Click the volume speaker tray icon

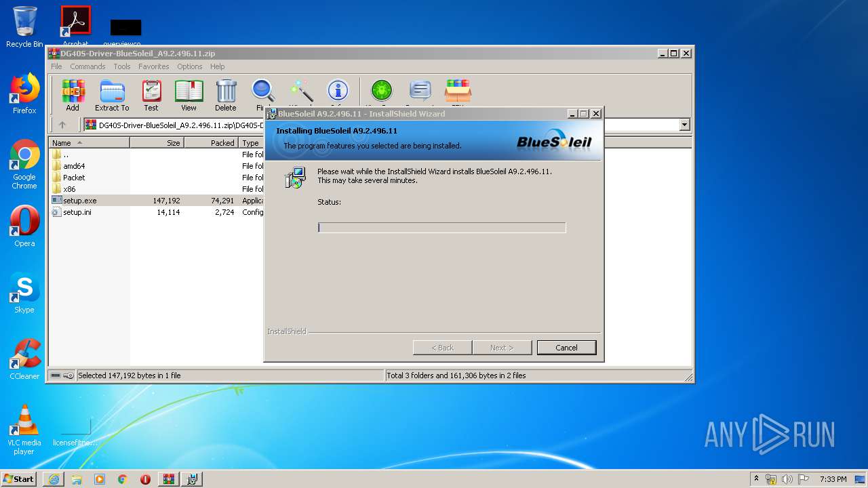(787, 479)
